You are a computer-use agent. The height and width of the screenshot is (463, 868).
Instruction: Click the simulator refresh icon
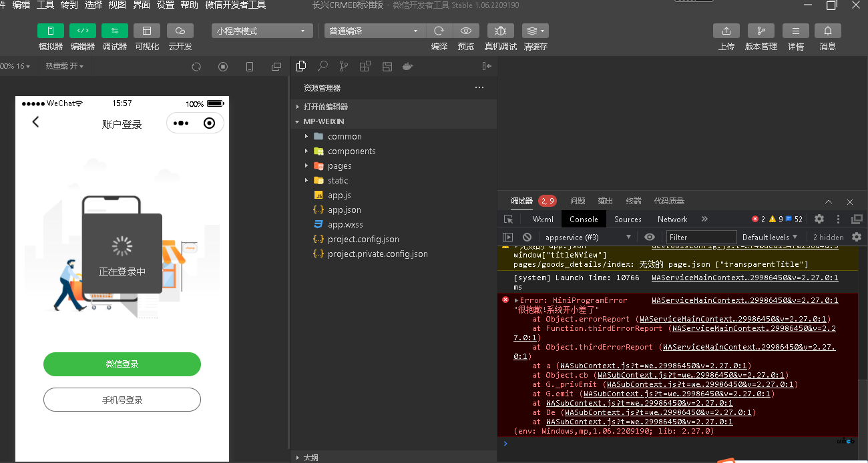pos(196,67)
